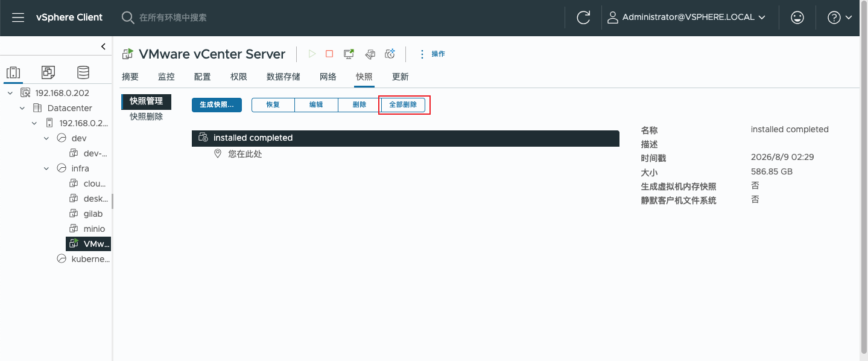The width and height of the screenshot is (868, 361).
Task: Select 快照删除 in the side menu
Action: point(147,117)
